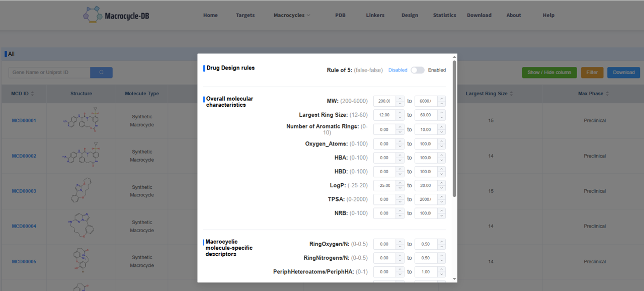
Task: Click the HBD minimum value field
Action: click(x=384, y=172)
